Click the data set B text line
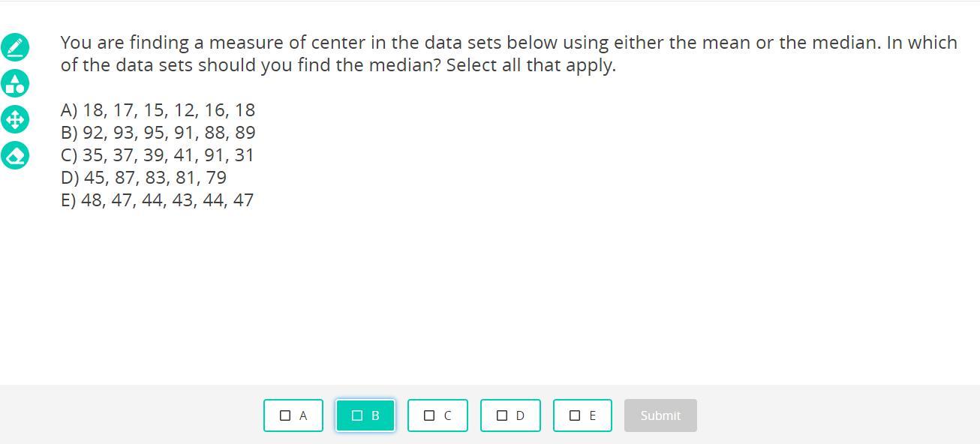 tap(158, 133)
